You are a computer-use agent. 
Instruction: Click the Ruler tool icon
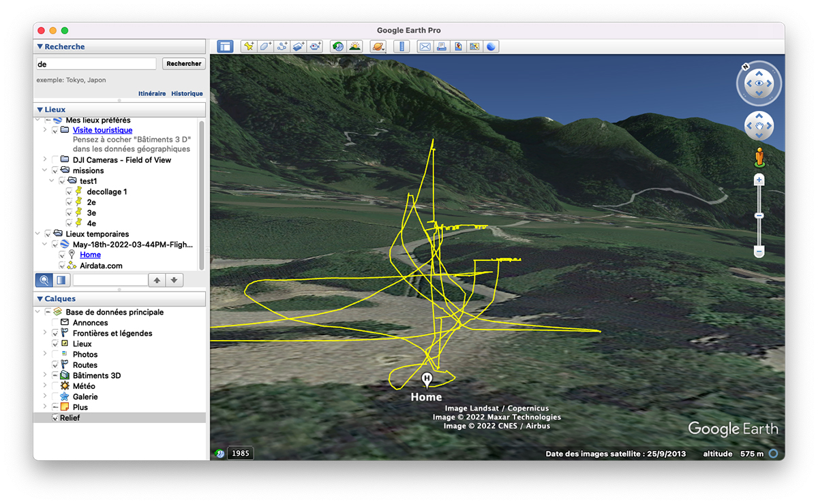coord(402,46)
